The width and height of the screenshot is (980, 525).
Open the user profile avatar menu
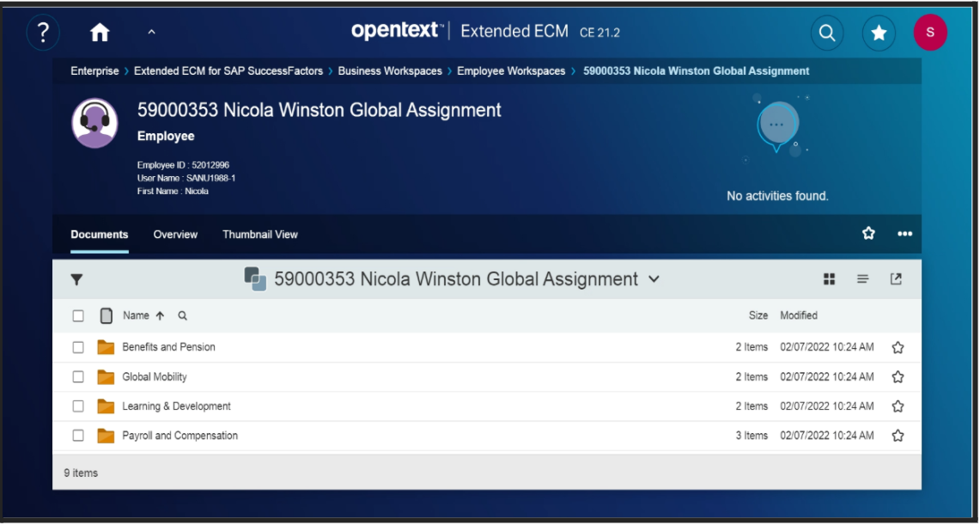pos(930,33)
